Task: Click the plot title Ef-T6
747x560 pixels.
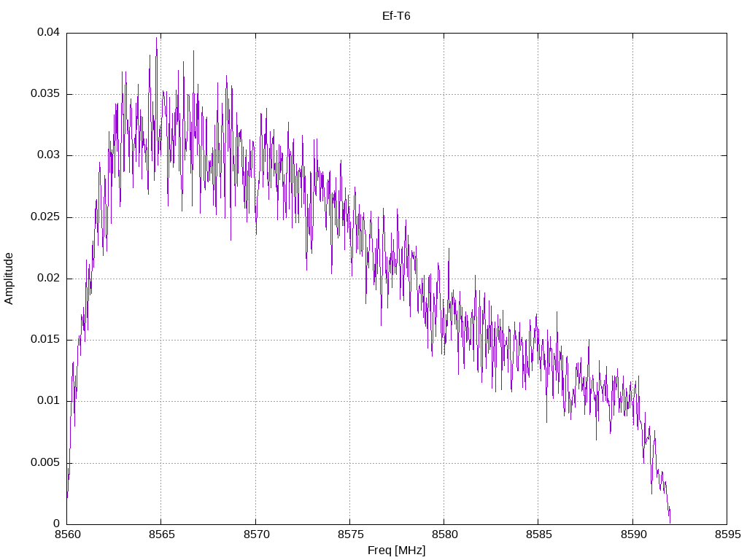Action: coord(396,16)
